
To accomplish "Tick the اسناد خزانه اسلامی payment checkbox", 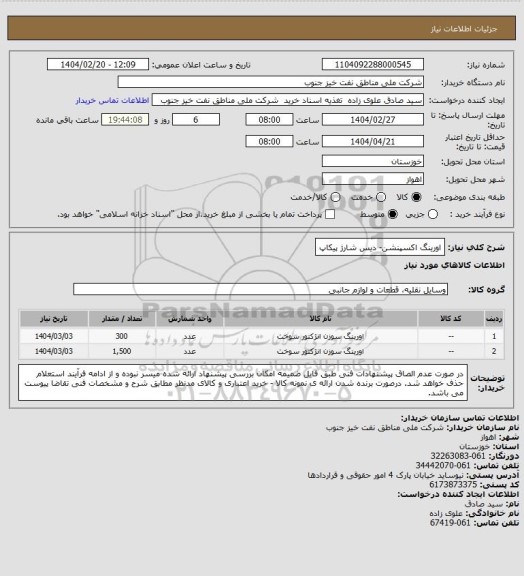I will [x=330, y=214].
